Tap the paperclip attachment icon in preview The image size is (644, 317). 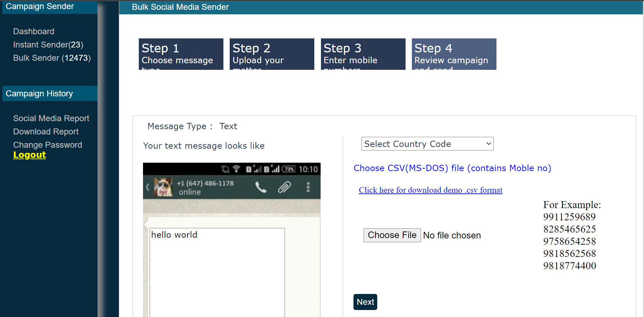point(284,187)
